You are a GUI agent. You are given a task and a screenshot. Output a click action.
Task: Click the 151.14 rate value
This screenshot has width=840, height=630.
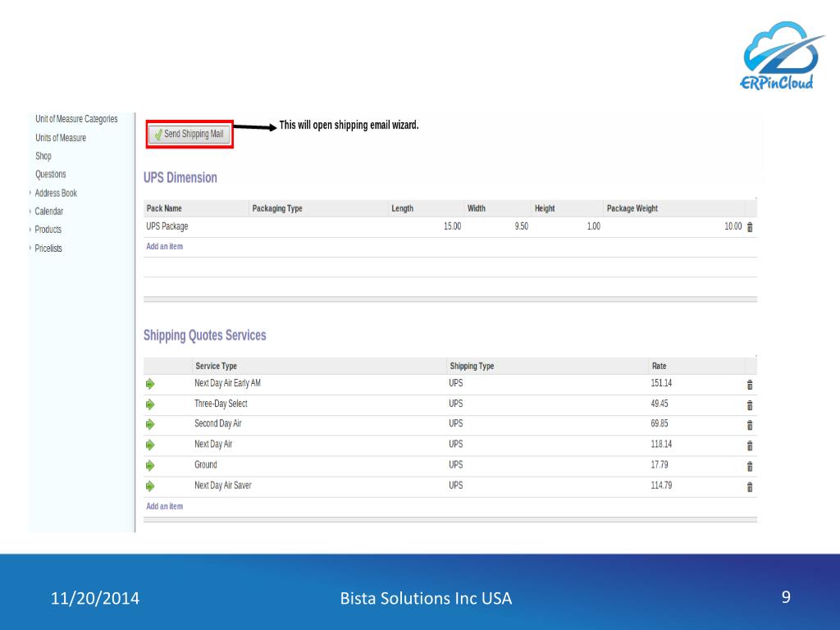[661, 383]
